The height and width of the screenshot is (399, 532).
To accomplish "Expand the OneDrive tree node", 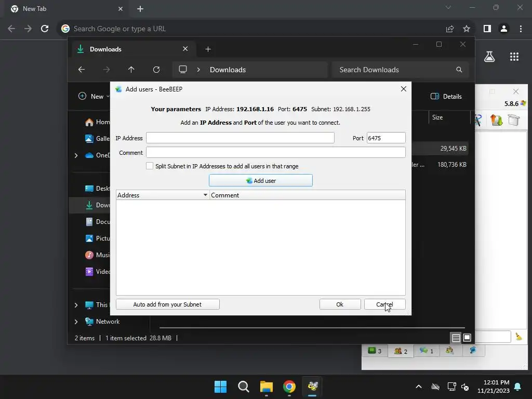I will tap(76, 155).
